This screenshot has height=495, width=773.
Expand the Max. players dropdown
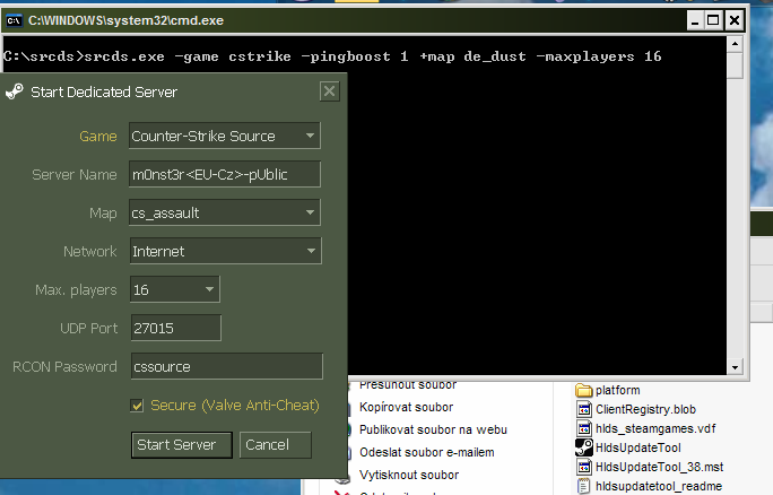(x=175, y=289)
